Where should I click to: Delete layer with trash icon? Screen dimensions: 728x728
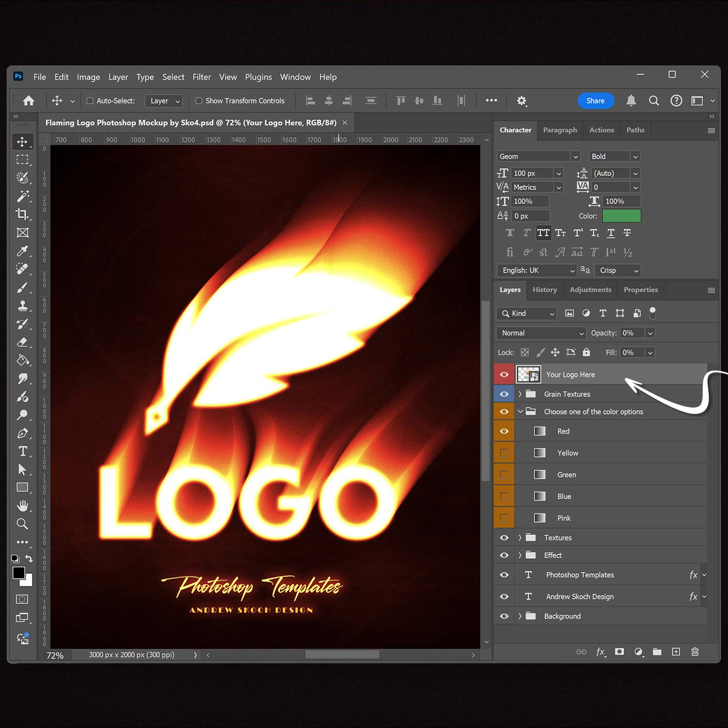695,652
